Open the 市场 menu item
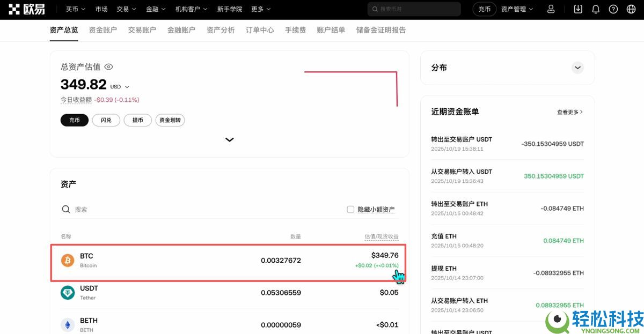Screen dimensions: 644x334 pos(101,9)
